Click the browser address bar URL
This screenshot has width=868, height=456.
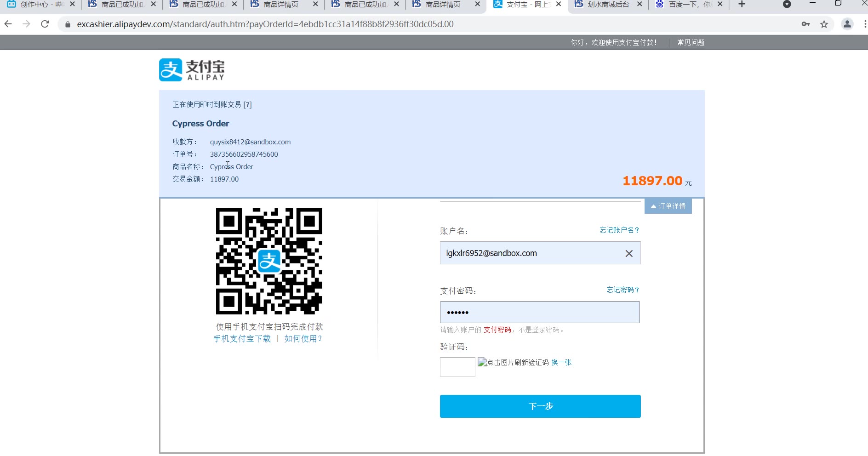click(265, 24)
